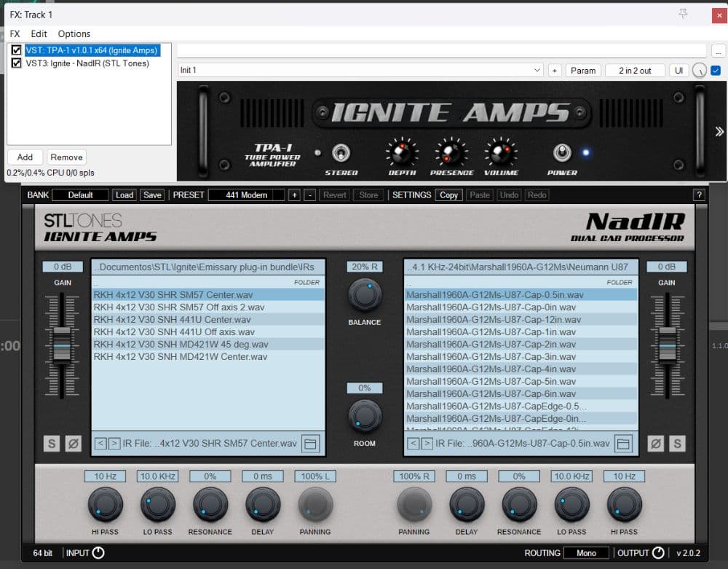Toggle plugin bypass checkbox next to UI
The height and width of the screenshot is (569, 728).
716,71
